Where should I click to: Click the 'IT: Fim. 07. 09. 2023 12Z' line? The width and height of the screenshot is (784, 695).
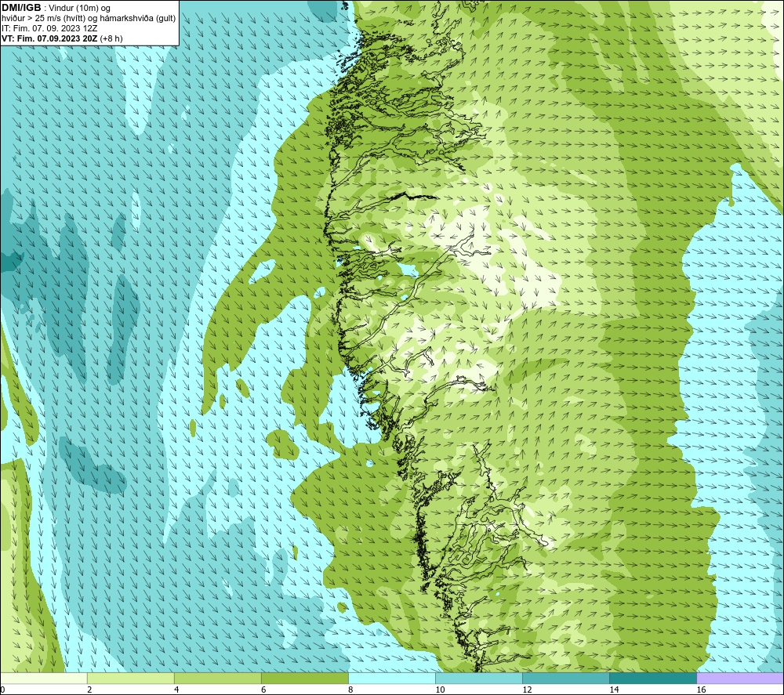[49, 28]
